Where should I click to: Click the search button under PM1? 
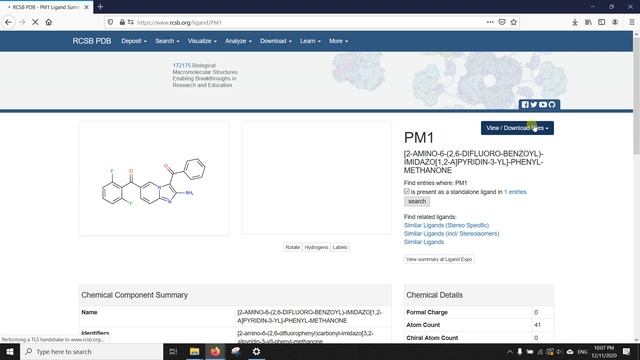[417, 201]
